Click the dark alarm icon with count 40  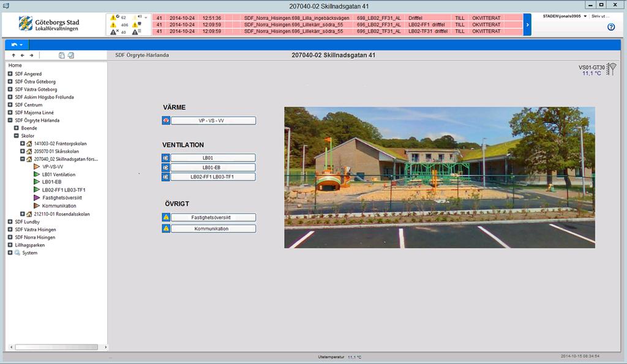point(114,32)
